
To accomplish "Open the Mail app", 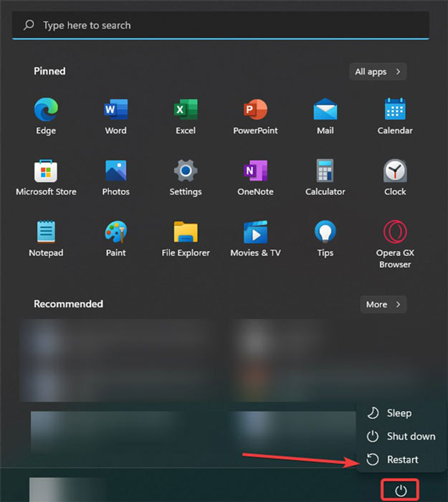I will [x=325, y=117].
